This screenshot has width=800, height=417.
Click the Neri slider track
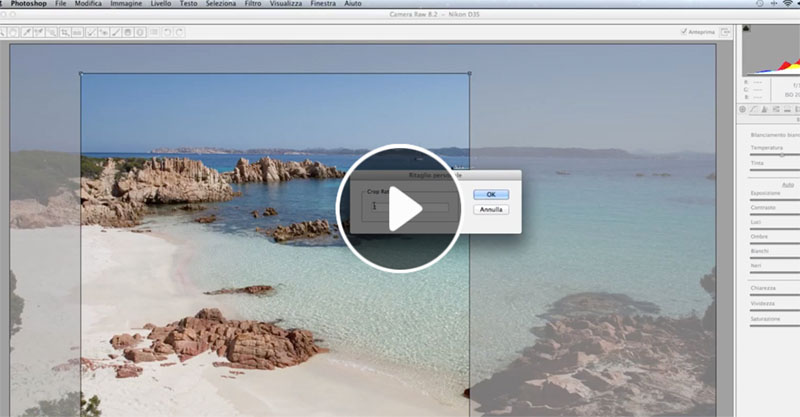pos(775,272)
